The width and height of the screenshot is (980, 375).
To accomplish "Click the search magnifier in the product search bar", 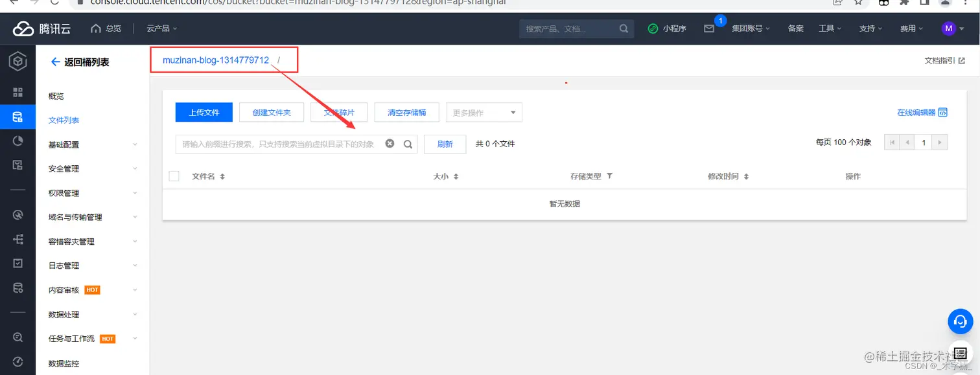I will [x=623, y=28].
